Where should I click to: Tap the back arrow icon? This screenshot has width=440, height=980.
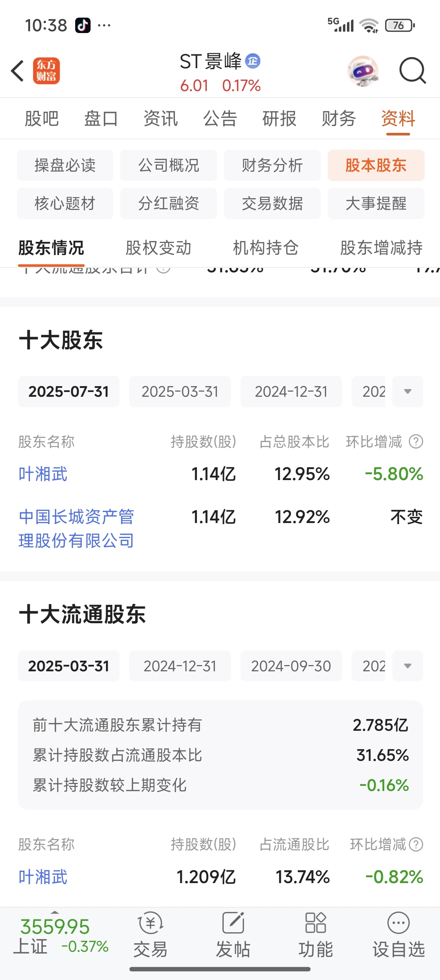18,71
